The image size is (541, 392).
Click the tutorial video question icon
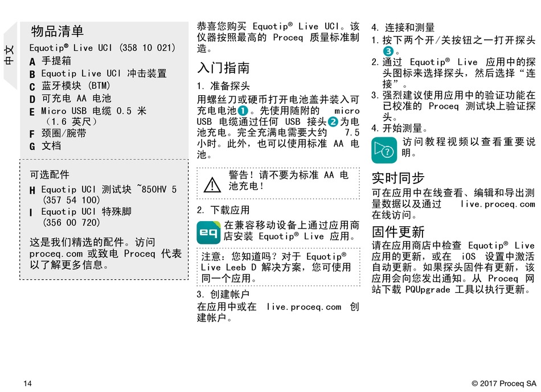tap(384, 150)
